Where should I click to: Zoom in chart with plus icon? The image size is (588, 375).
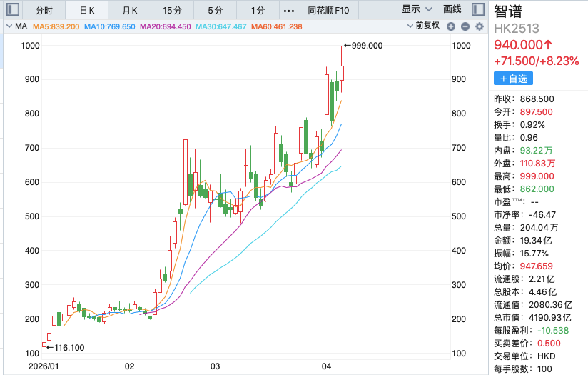451,26
